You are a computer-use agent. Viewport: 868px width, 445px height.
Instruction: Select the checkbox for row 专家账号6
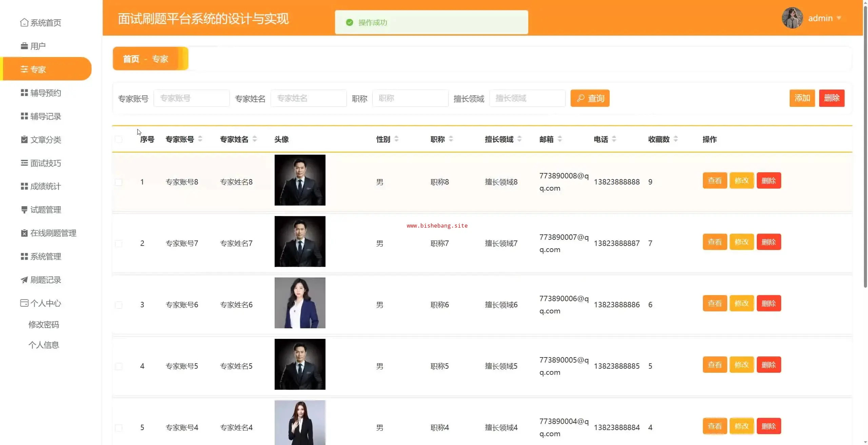click(119, 305)
